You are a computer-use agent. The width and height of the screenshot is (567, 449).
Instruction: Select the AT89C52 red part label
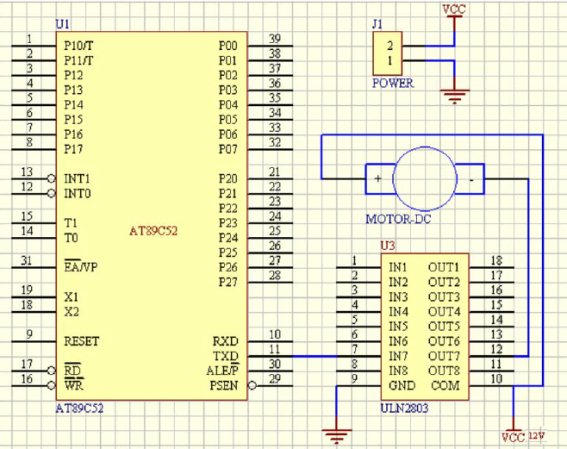pos(154,231)
